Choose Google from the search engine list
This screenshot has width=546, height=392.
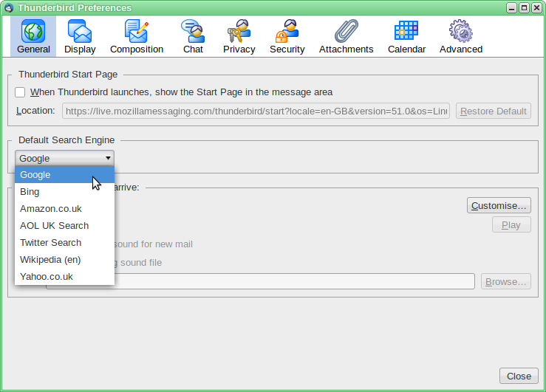point(64,175)
